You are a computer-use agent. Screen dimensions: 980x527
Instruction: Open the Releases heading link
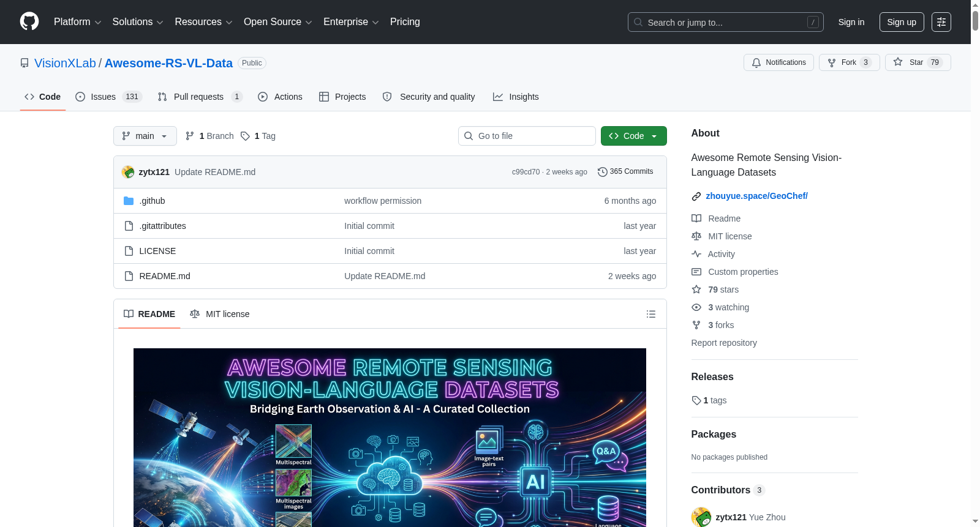click(712, 377)
